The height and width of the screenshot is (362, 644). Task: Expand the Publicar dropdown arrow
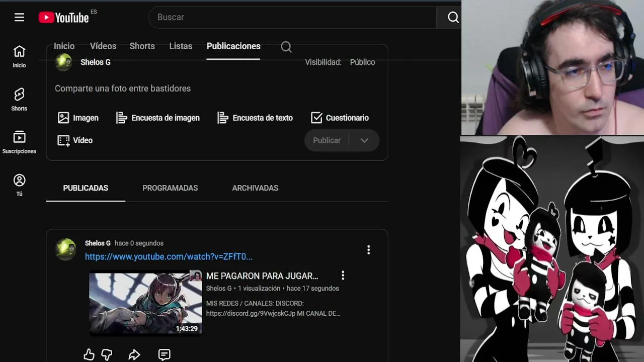pyautogui.click(x=364, y=140)
